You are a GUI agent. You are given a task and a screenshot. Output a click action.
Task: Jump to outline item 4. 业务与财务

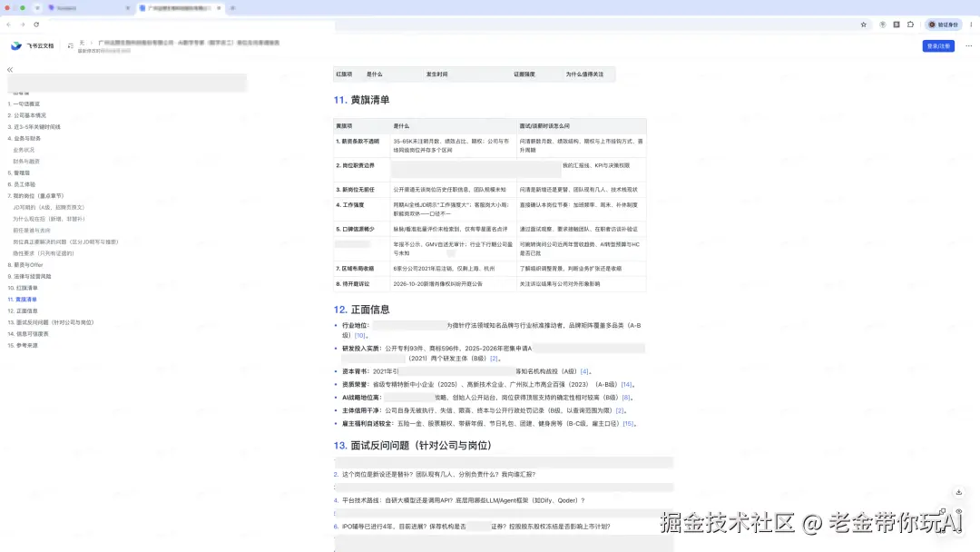point(24,138)
